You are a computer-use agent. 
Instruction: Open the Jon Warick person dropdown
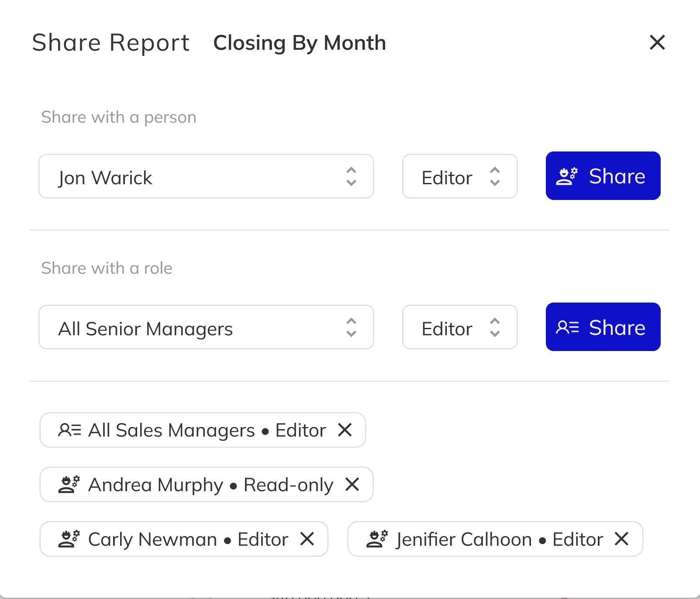coord(206,176)
